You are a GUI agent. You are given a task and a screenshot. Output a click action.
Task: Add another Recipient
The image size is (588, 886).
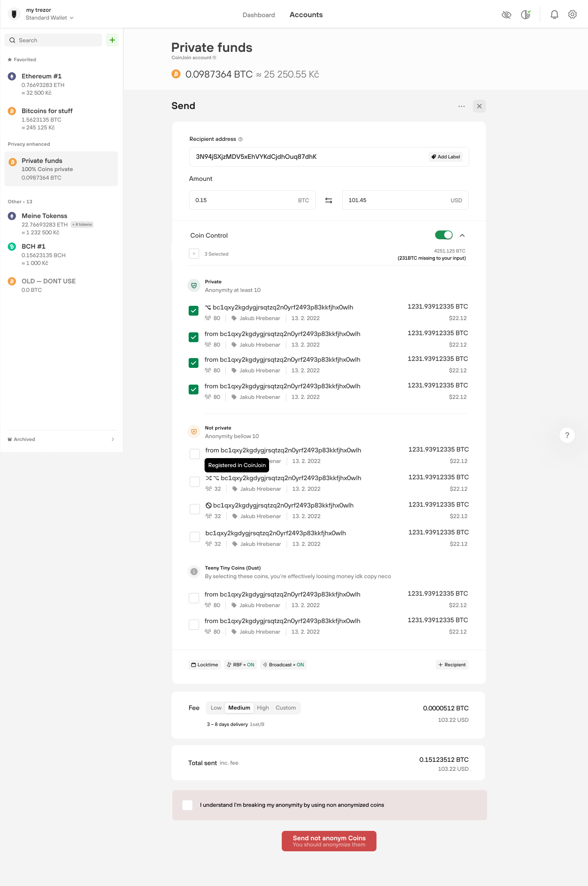coord(452,665)
